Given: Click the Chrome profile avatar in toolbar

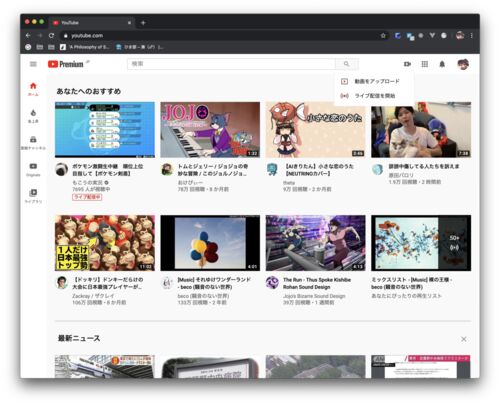Looking at the screenshot, I should (x=460, y=35).
